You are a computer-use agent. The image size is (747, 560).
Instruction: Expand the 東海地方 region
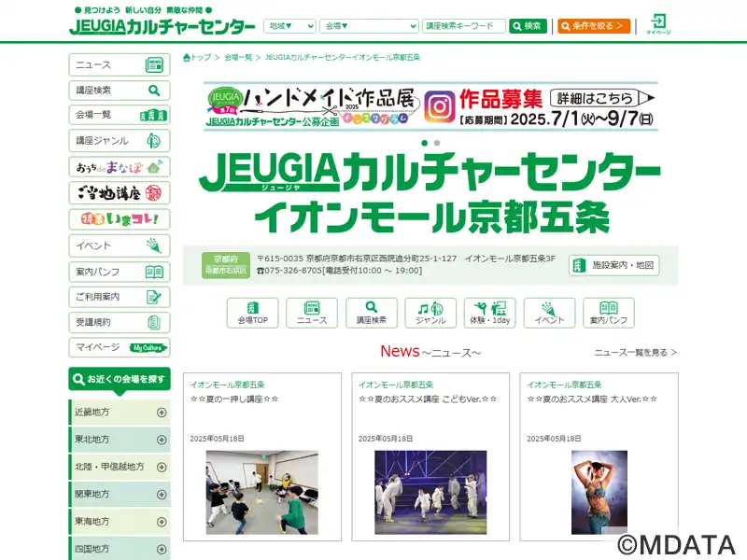click(120, 522)
